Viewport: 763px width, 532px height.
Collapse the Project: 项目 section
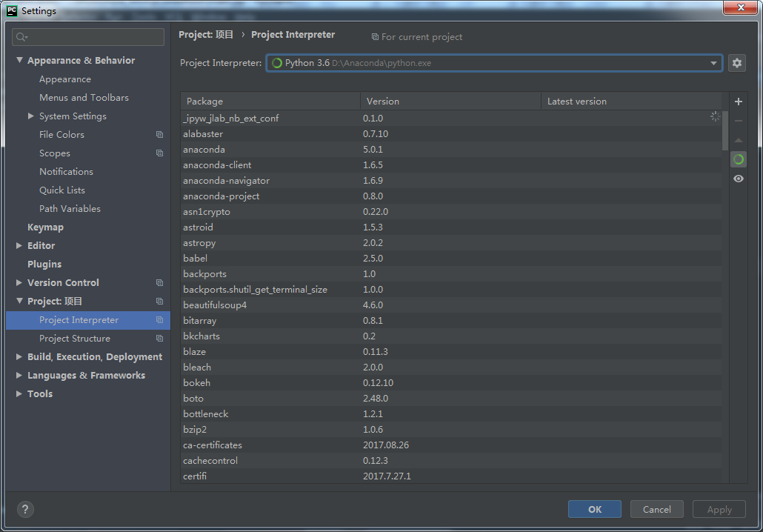pos(19,301)
